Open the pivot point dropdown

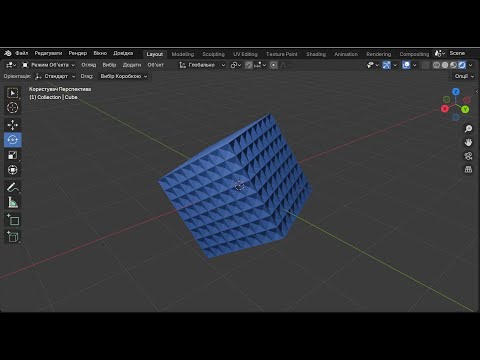[x=236, y=65]
